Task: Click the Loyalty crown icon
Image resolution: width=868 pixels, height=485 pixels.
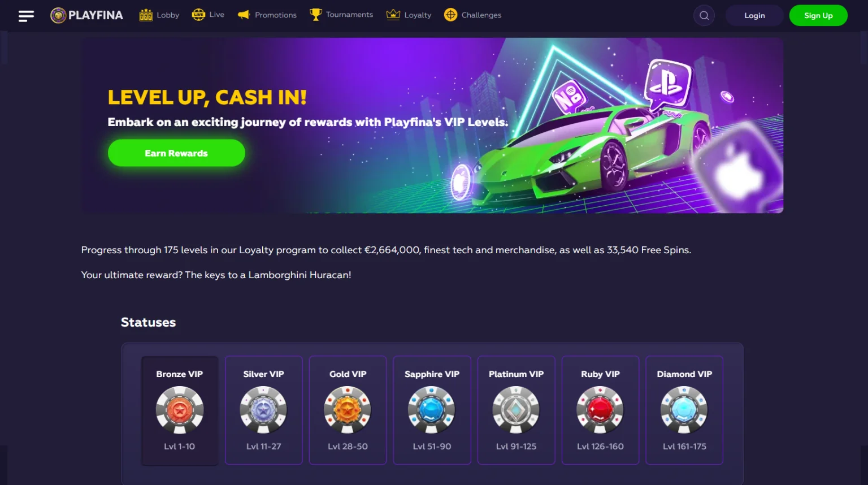Action: click(x=393, y=15)
